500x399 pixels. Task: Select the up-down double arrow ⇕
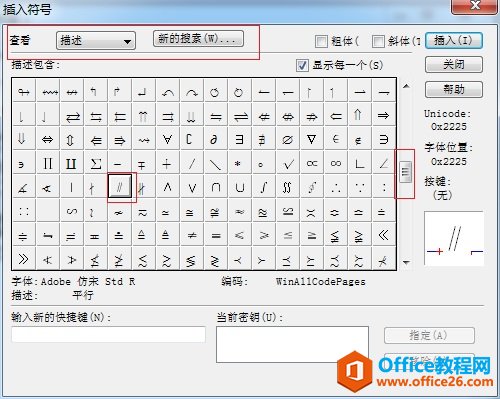[71, 139]
